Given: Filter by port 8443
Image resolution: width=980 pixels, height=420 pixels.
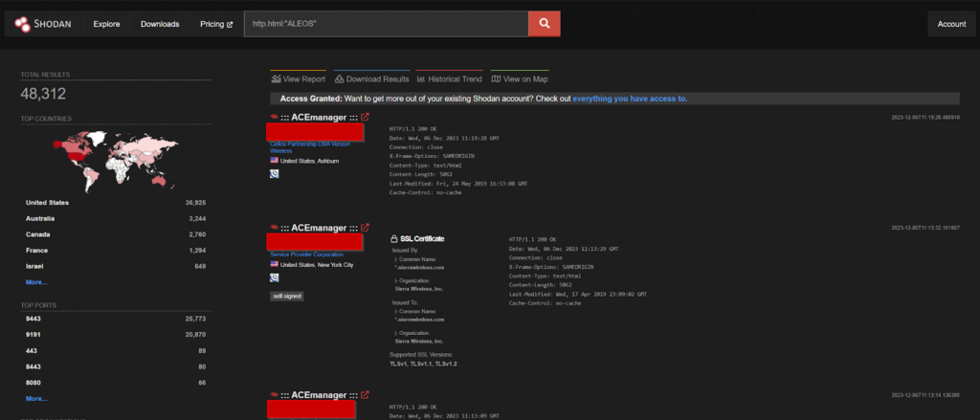Looking at the screenshot, I should point(33,366).
